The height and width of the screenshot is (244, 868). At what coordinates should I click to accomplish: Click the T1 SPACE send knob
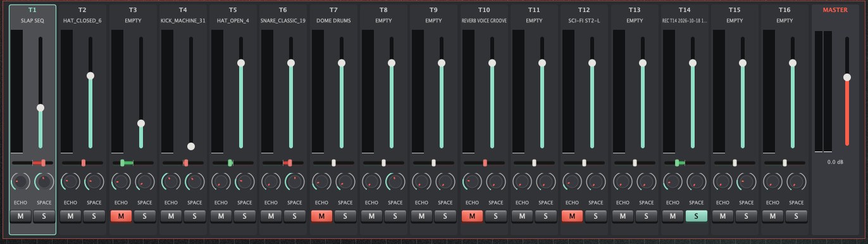point(44,183)
